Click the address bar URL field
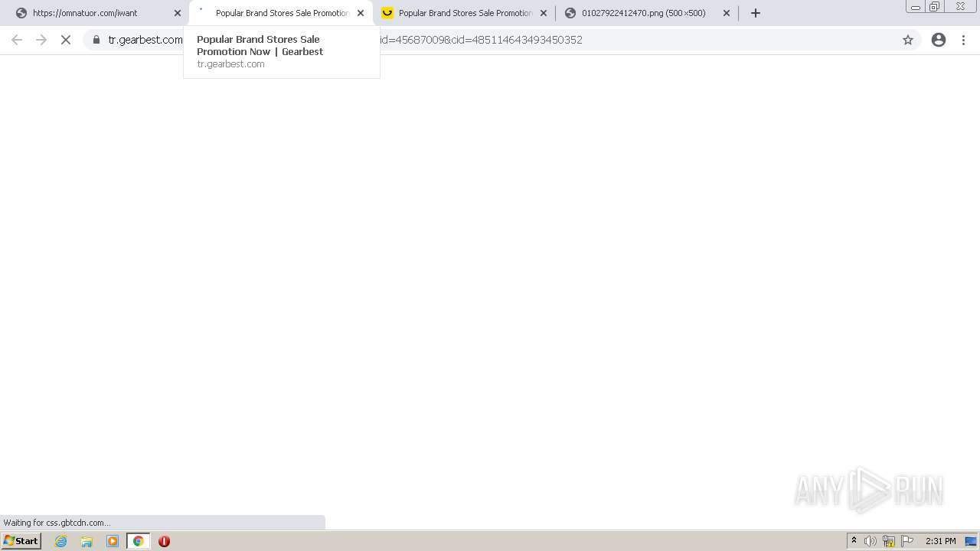980x551 pixels. (501, 40)
